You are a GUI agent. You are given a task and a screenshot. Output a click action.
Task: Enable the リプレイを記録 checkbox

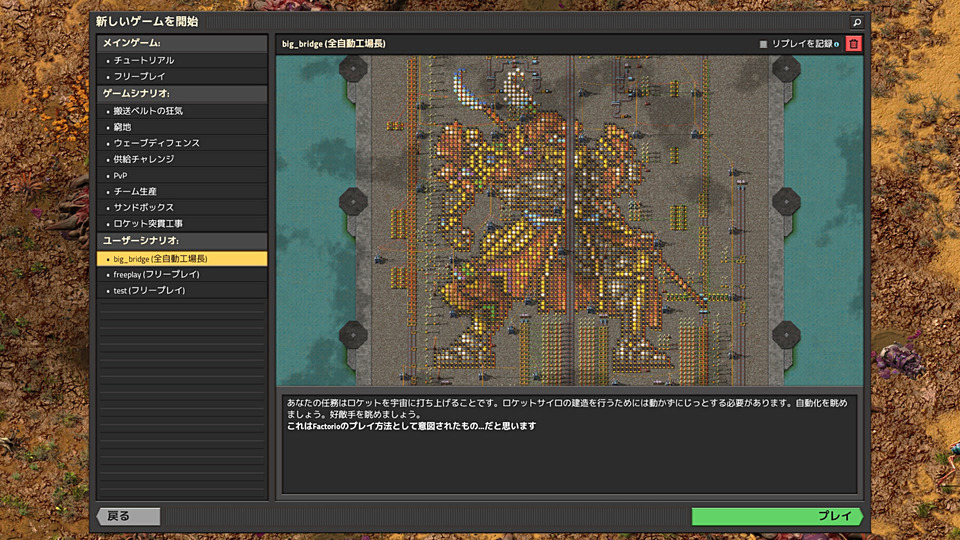(763, 44)
